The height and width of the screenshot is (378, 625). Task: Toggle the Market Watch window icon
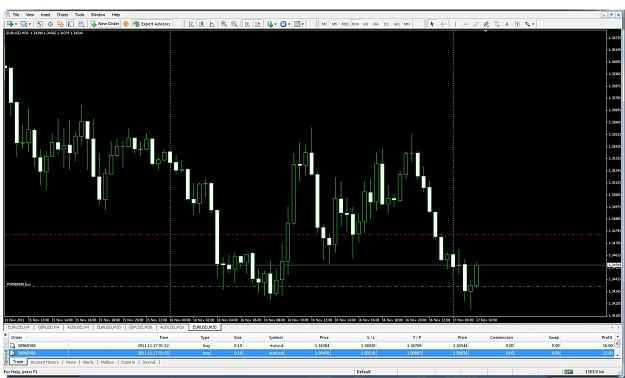click(x=40, y=24)
